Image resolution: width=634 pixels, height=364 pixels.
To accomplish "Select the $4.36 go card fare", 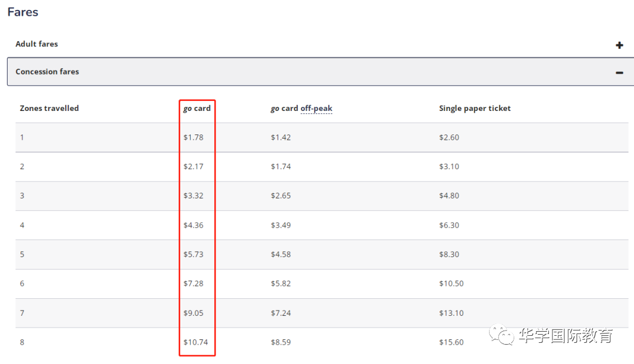I will pyautogui.click(x=193, y=225).
